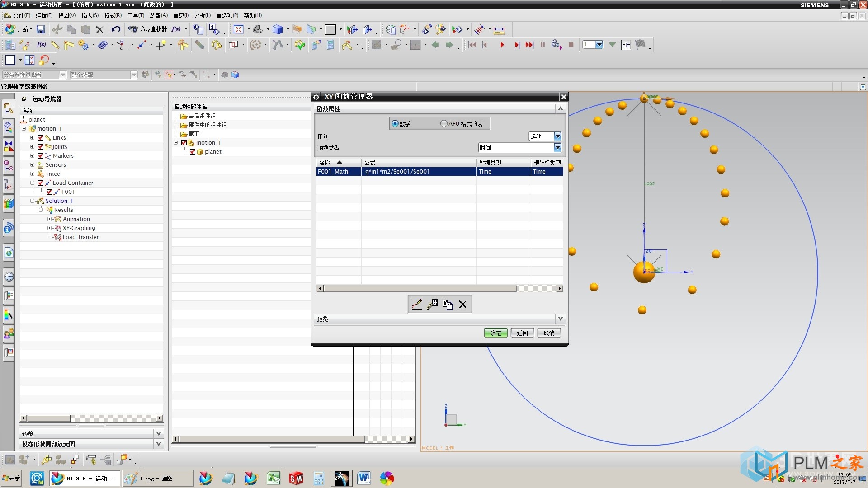Open the 帮助(H) menu

pos(253,15)
